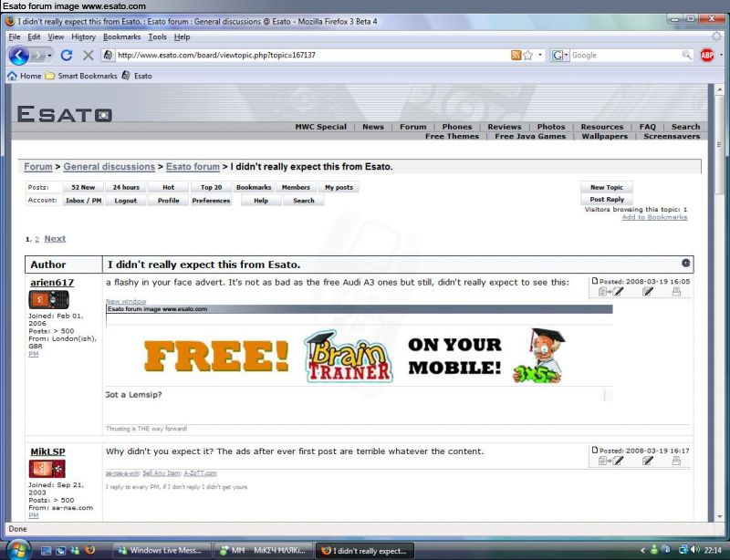Open the dropdown arrow next to the bookmark star
730x560 pixels.
pyautogui.click(x=540, y=55)
